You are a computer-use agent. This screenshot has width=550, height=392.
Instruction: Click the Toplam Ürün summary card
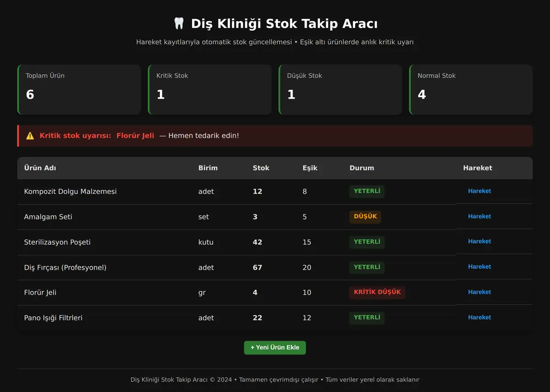tap(79, 89)
